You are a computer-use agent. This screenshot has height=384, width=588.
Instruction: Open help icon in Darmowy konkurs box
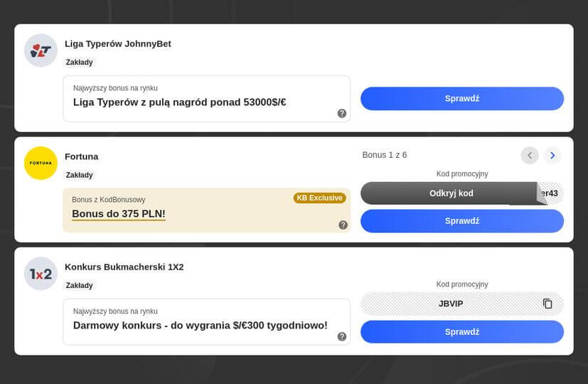342,336
